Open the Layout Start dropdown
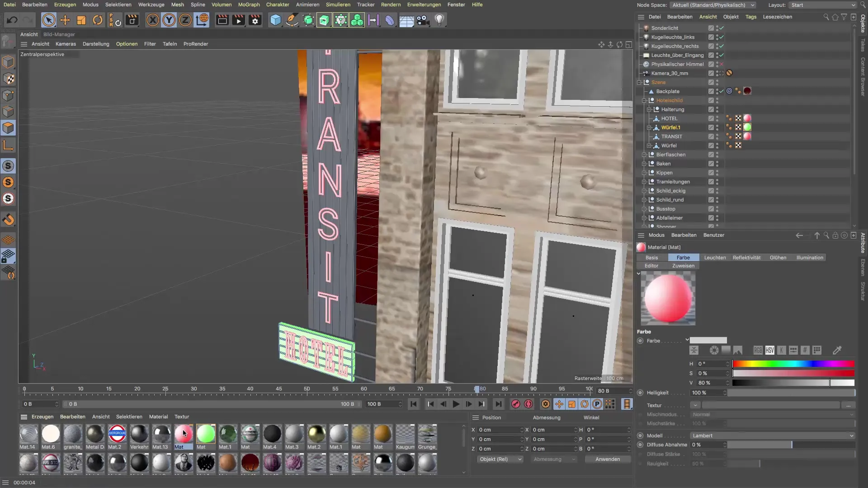The image size is (868, 488). pos(823,5)
